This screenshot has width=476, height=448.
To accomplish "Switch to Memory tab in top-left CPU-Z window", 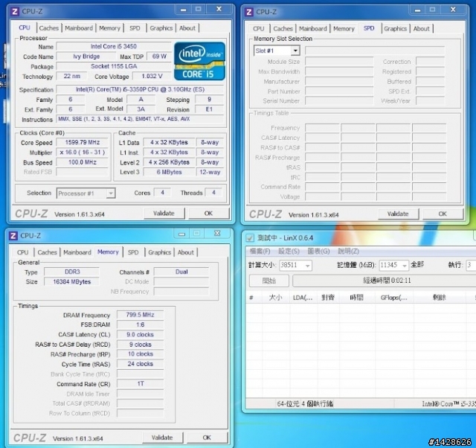I will tap(109, 28).
